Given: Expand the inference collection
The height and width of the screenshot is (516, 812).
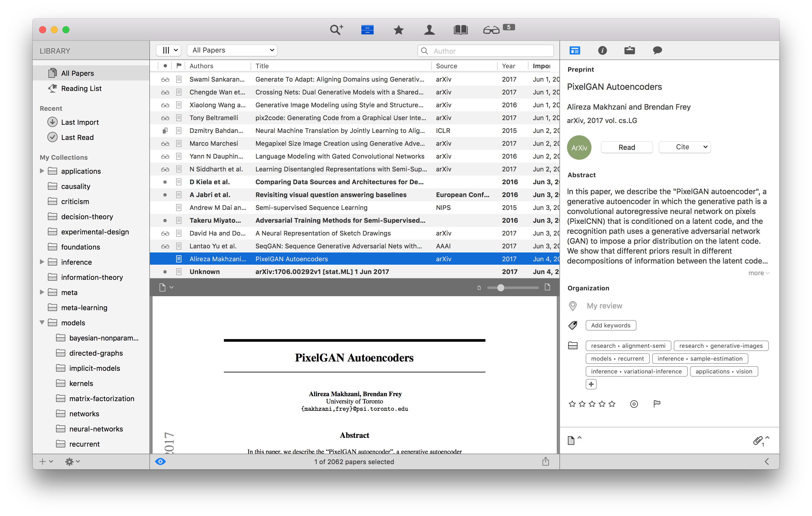Looking at the screenshot, I should 42,262.
